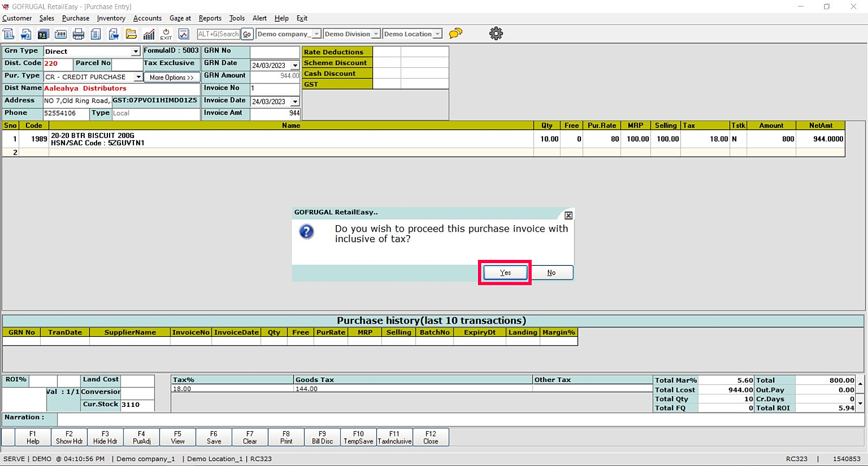The image size is (868, 466).
Task: Click the purchase order cart icon
Action: coord(113,34)
